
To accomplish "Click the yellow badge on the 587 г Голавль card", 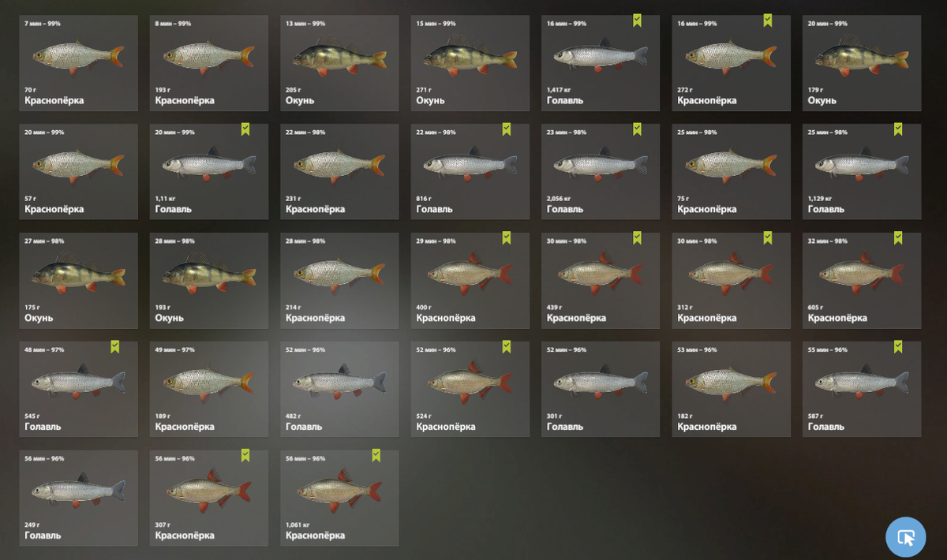I will click(x=898, y=347).
